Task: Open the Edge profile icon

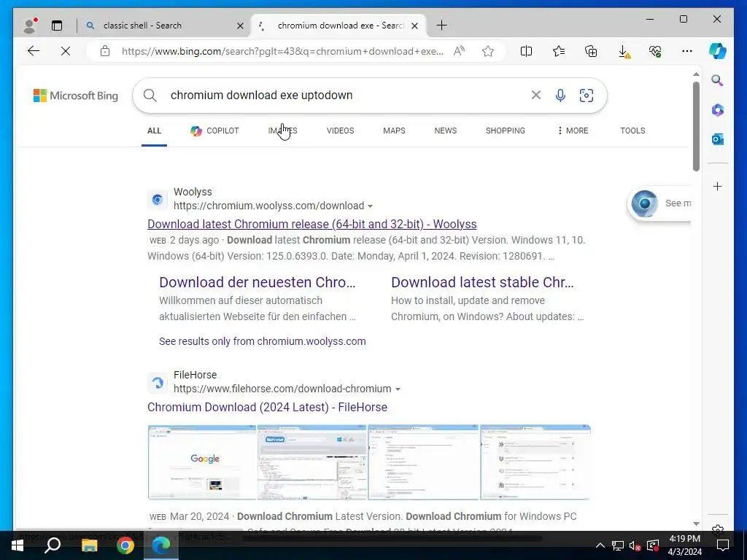Action: 31,26
